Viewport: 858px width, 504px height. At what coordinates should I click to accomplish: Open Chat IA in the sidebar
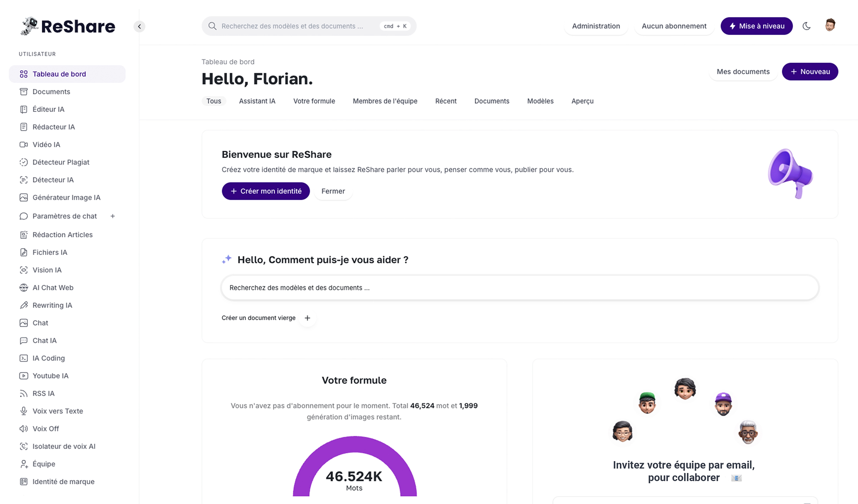click(67, 340)
